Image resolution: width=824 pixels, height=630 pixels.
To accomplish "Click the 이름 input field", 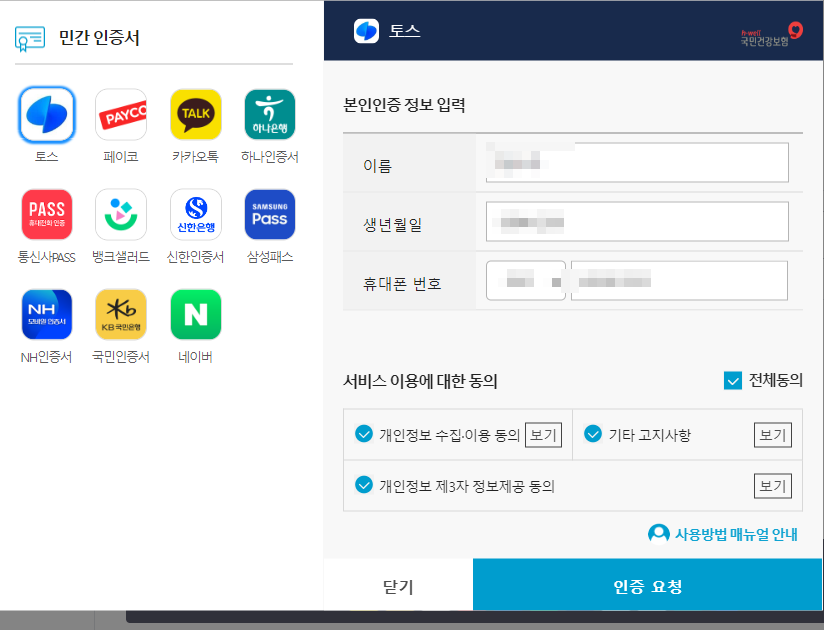I will tap(637, 162).
